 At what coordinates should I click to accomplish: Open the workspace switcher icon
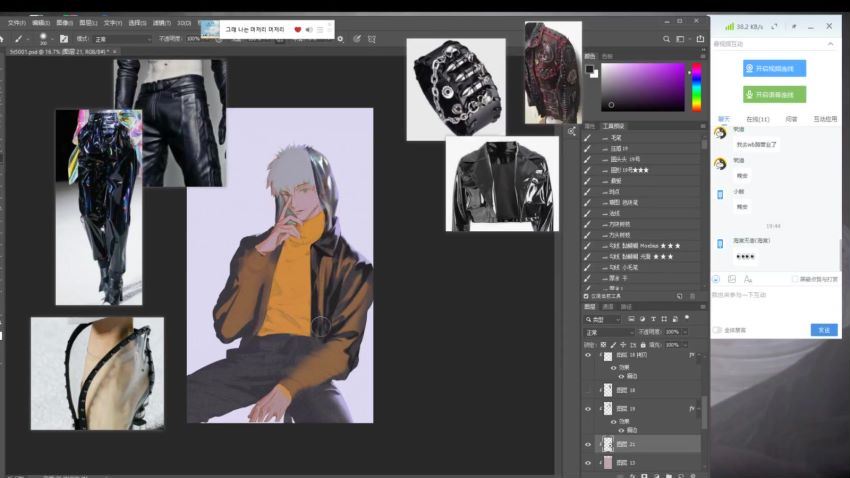coord(681,39)
